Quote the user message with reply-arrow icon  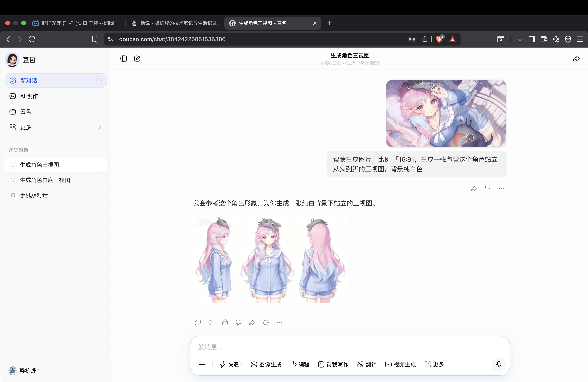(x=488, y=189)
